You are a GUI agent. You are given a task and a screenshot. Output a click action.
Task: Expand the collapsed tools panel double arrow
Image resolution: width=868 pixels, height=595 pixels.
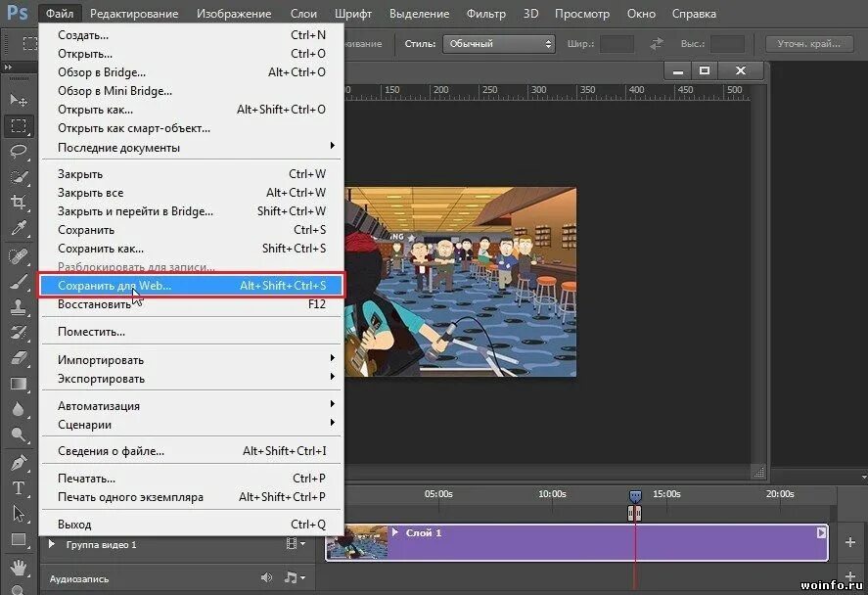coord(8,67)
